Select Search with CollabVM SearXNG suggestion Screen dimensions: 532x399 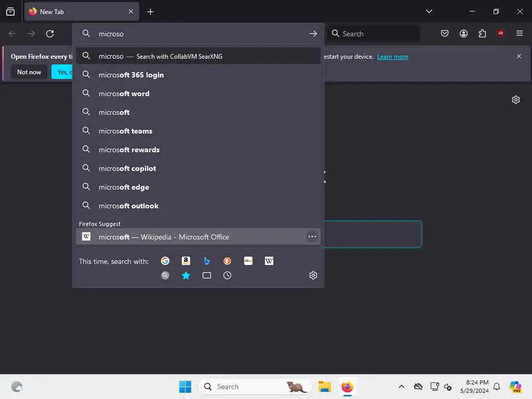(x=198, y=56)
